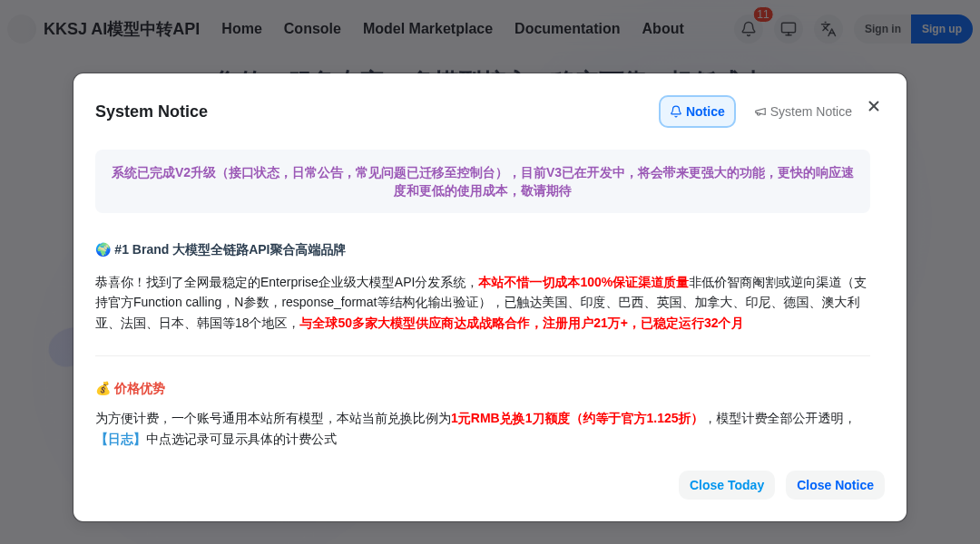The width and height of the screenshot is (980, 544).
Task: Click the KKSJ logo icon
Action: point(22,29)
